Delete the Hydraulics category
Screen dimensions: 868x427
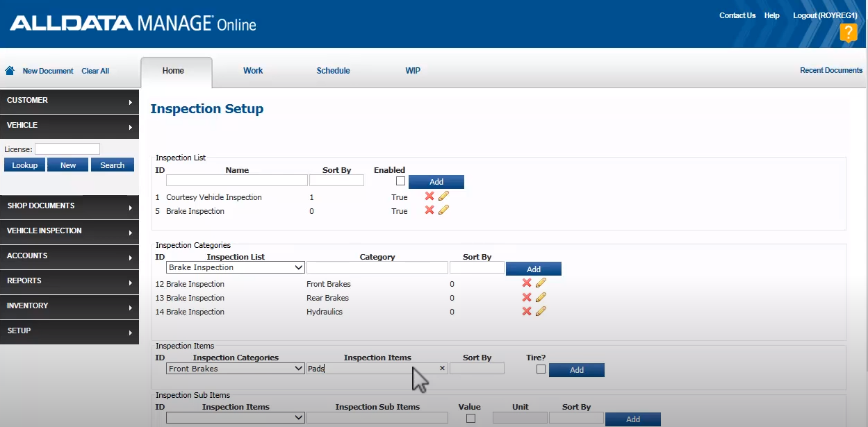click(x=527, y=311)
